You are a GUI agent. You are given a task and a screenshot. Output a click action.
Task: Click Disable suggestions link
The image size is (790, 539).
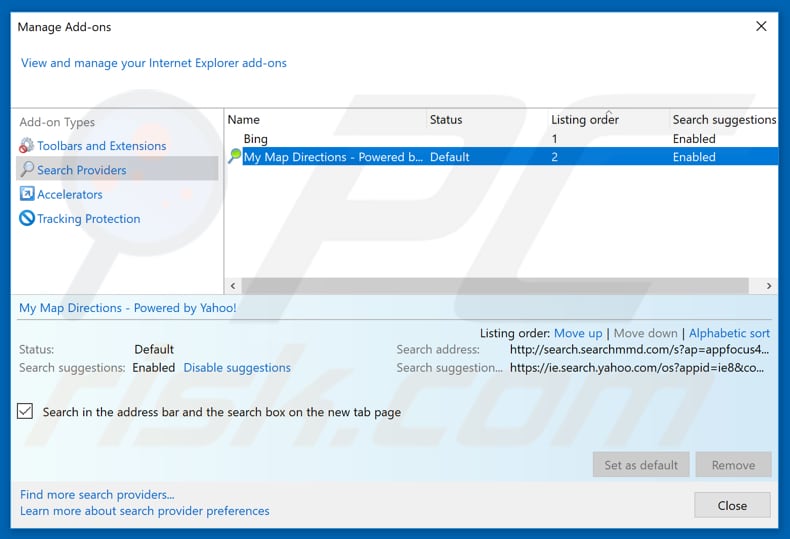pos(237,368)
